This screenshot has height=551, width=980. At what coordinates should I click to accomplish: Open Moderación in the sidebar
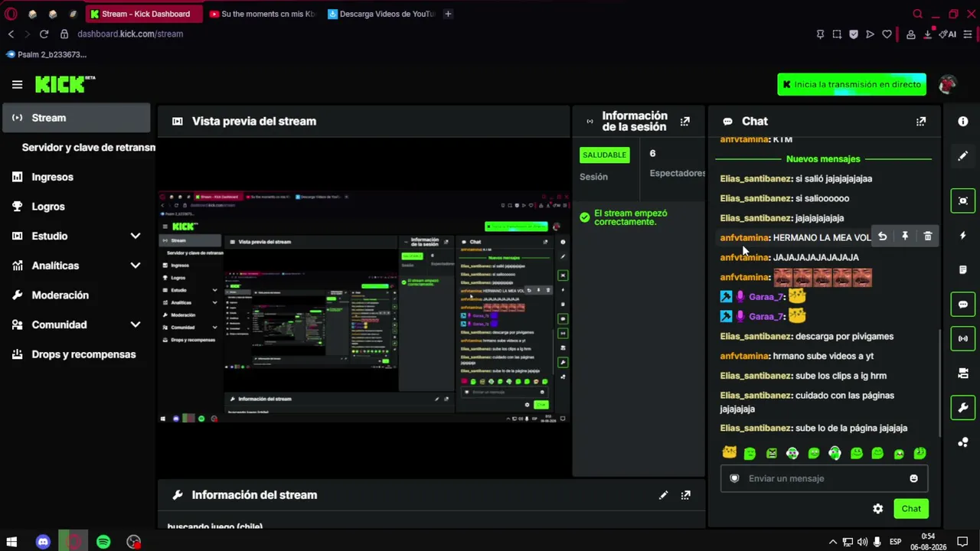pyautogui.click(x=60, y=295)
